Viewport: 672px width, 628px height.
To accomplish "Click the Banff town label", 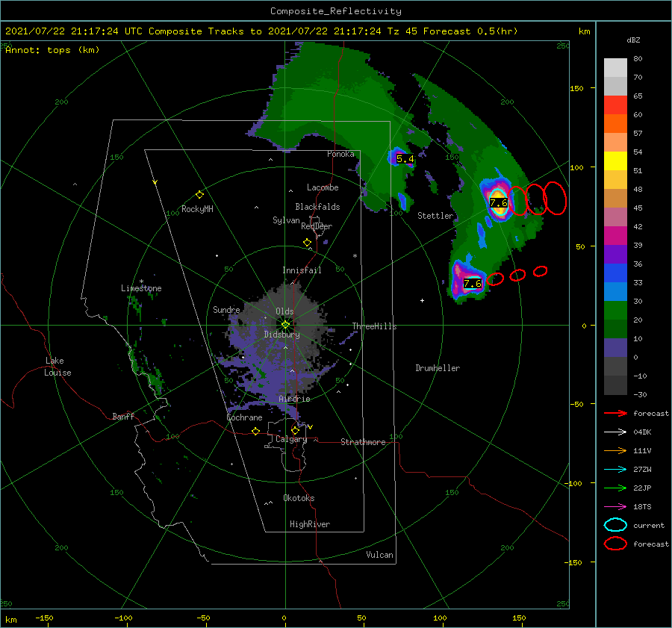I will [123, 417].
